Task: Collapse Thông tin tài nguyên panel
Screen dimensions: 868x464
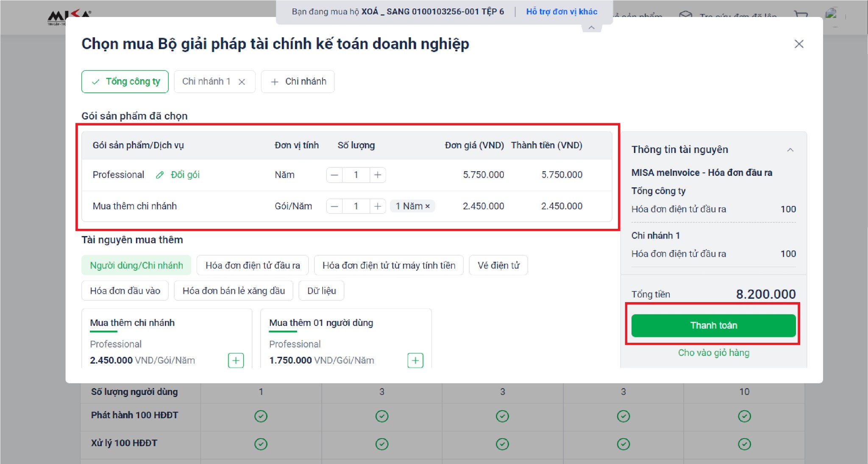Action: click(790, 150)
